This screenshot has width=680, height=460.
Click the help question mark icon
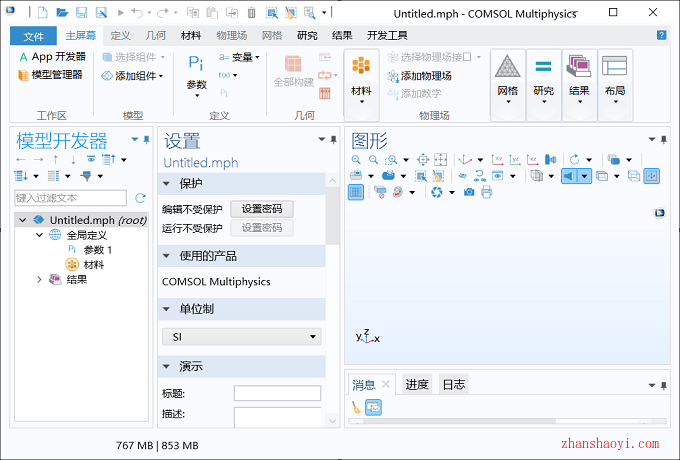tap(661, 35)
